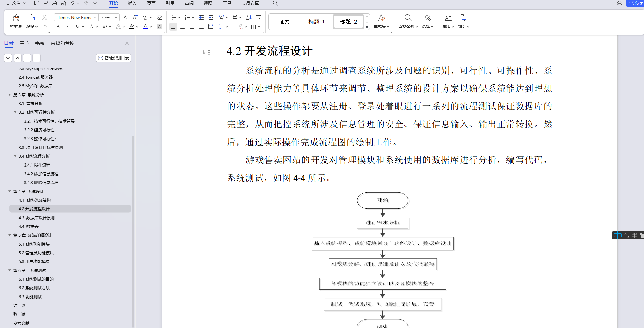Open Find and Replace (查找替换) tool
Image resolution: width=644 pixels, height=328 pixels.
(408, 21)
